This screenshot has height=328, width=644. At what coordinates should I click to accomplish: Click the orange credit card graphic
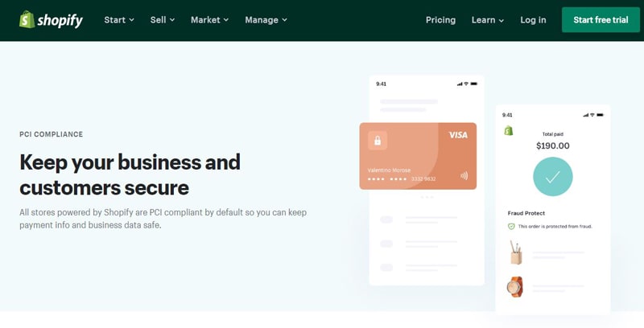tap(418, 156)
